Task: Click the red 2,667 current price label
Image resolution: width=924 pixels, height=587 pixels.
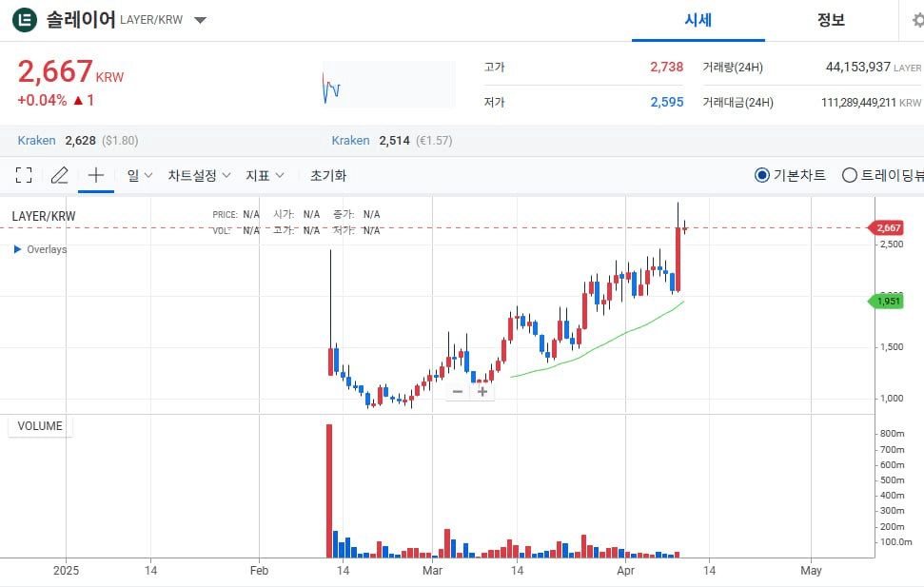Action: pos(887,228)
